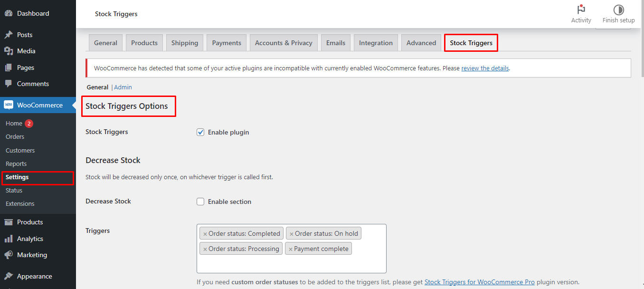Open the Shipping tab
Viewport: 644px width, 289px height.
pos(185,43)
